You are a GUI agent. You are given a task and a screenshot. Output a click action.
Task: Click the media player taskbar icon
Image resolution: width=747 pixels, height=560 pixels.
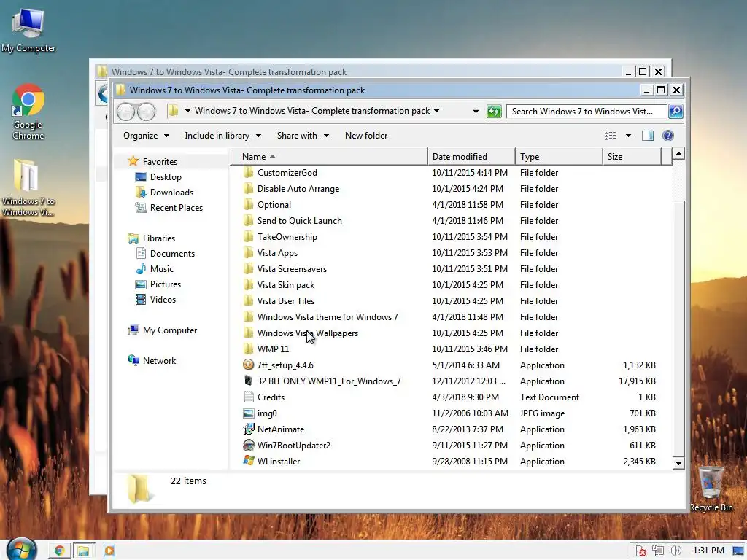pyautogui.click(x=109, y=551)
